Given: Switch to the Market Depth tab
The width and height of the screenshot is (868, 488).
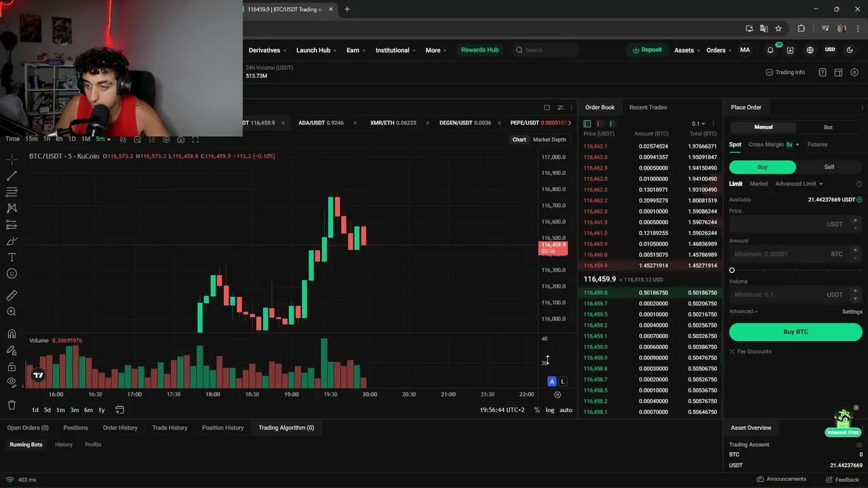Looking at the screenshot, I should [549, 140].
